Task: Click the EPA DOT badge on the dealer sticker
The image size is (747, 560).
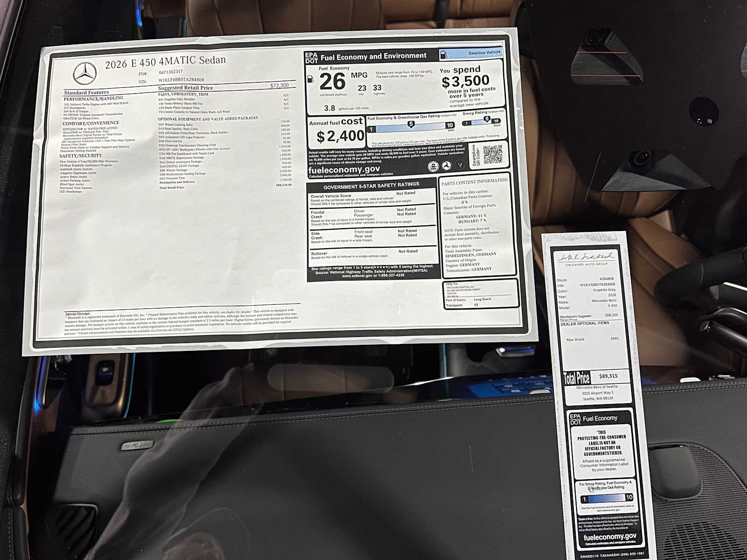Action: 575,419
